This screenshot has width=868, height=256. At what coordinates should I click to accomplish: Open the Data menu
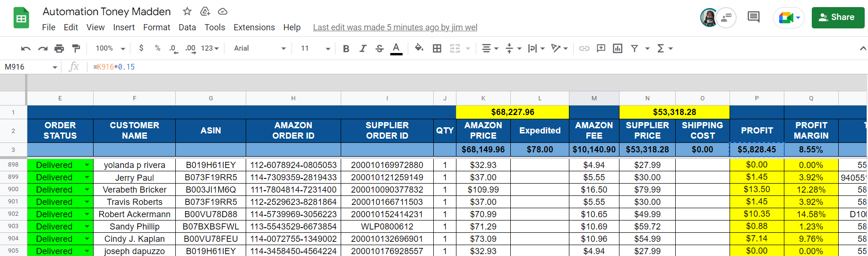click(187, 27)
